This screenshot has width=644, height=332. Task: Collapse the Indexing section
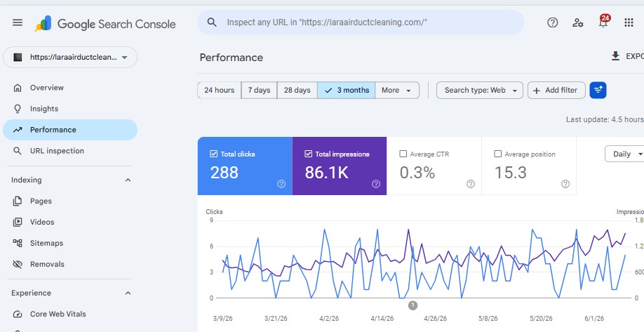128,180
